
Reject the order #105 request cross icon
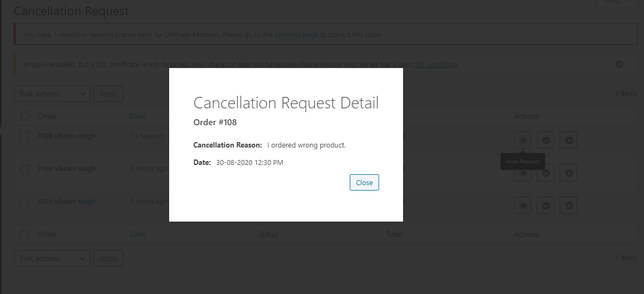568,205
